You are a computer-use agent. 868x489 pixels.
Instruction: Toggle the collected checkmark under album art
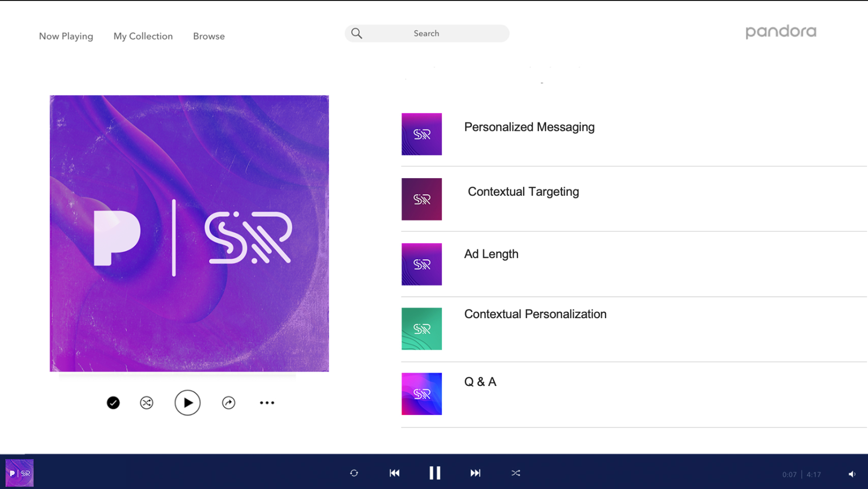[113, 403]
